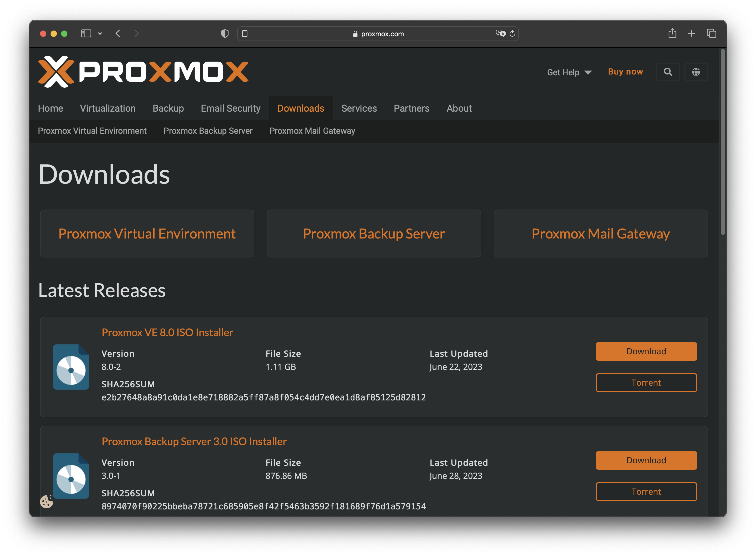Viewport: 756px width, 556px height.
Task: Click the Buy now link
Action: point(625,72)
